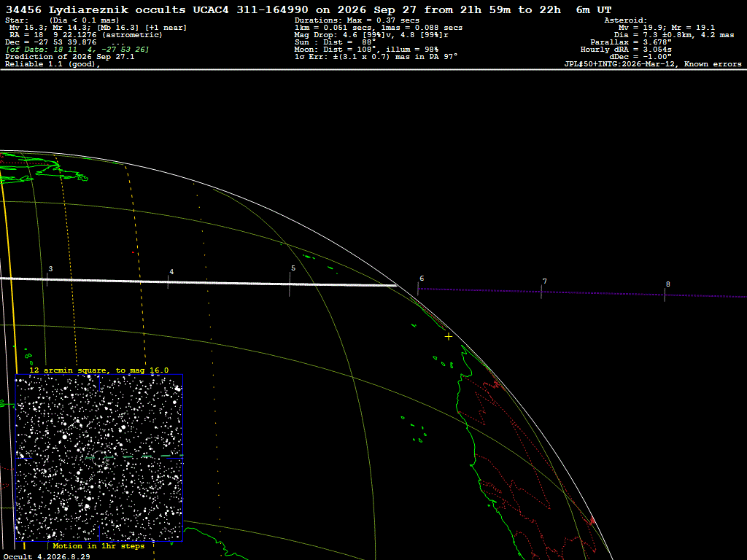Click the Reliable 1.1 (good) text

coord(53,64)
